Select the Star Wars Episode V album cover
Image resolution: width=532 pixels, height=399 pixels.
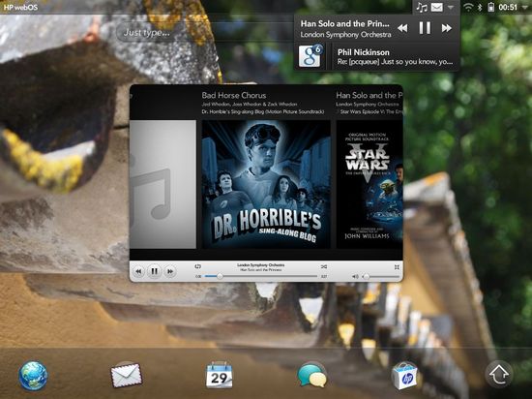pyautogui.click(x=369, y=184)
